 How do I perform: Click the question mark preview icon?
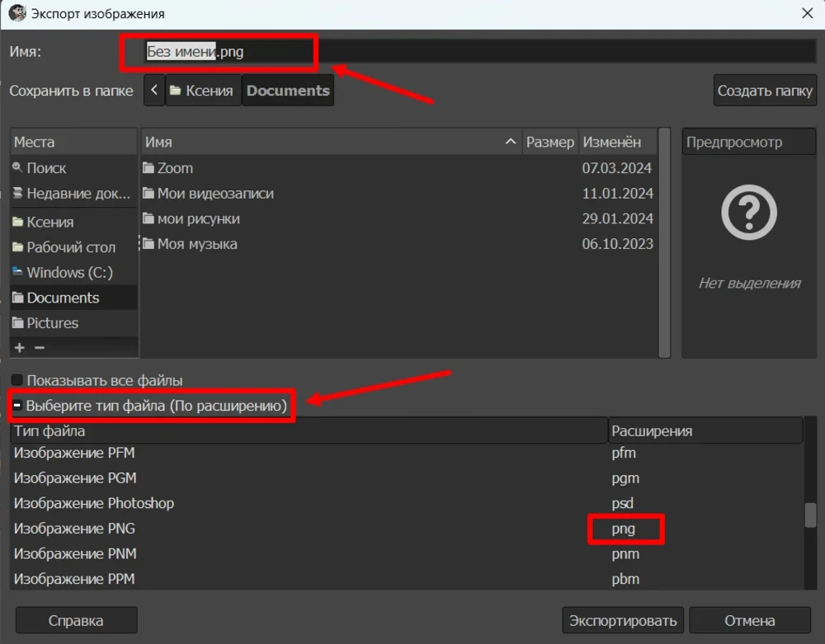click(749, 213)
